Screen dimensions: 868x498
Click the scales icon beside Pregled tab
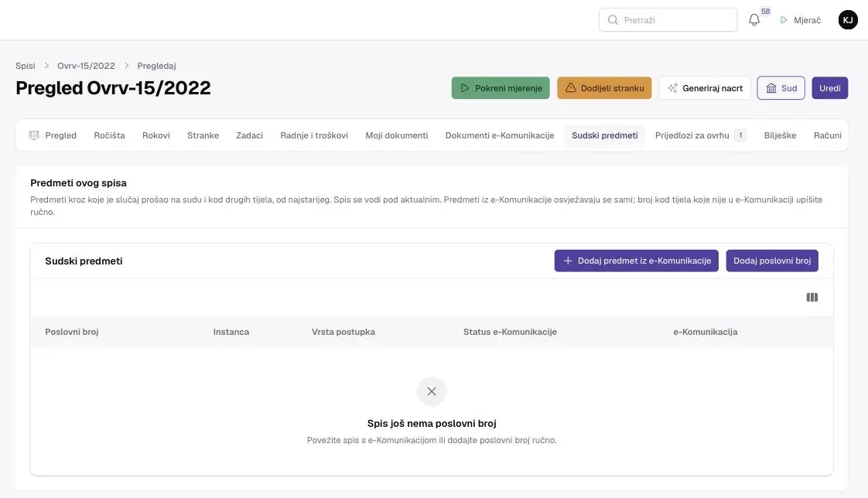(x=34, y=135)
